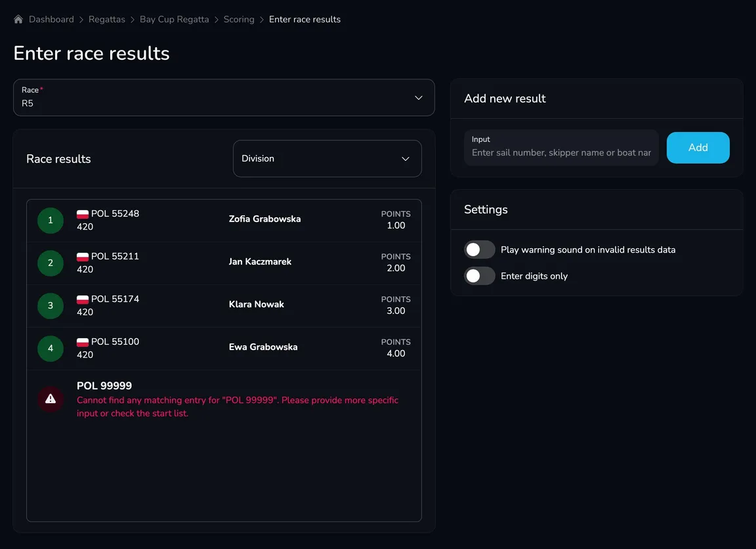Click sail number POL 55174
Image resolution: width=756 pixels, height=549 pixels.
115,299
